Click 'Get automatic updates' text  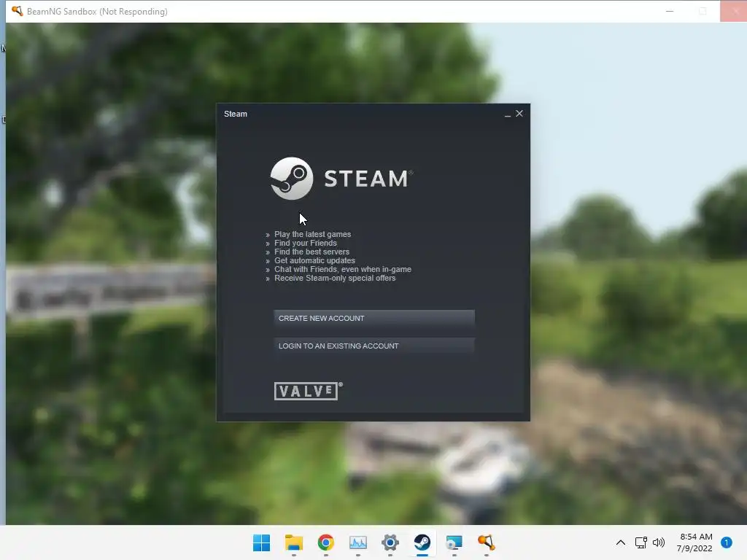coord(314,260)
